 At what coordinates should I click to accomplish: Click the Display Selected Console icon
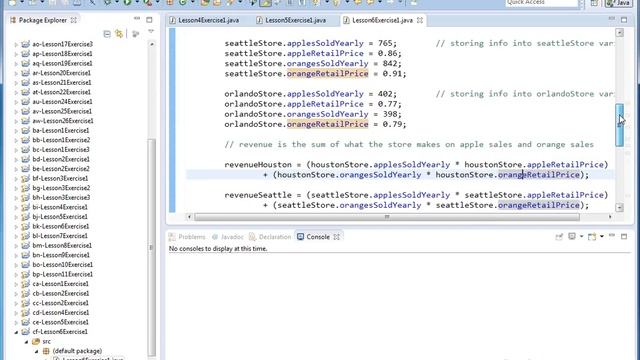tap(572, 237)
